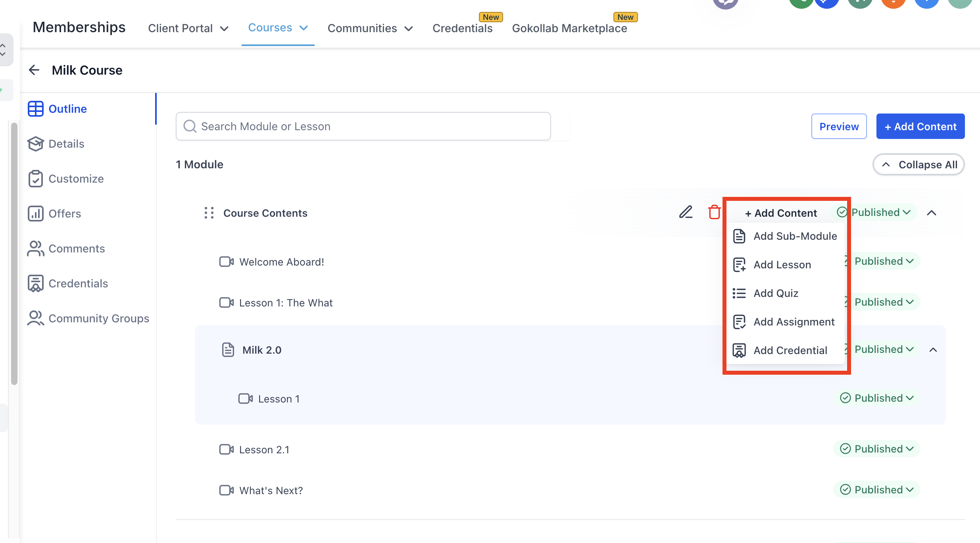Expand the Communities dropdown menu

pos(370,28)
